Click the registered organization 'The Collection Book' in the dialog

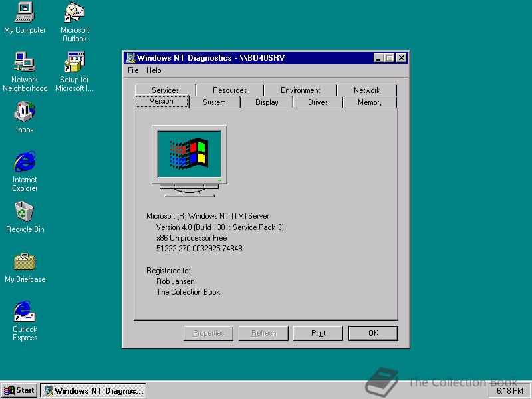click(x=188, y=292)
